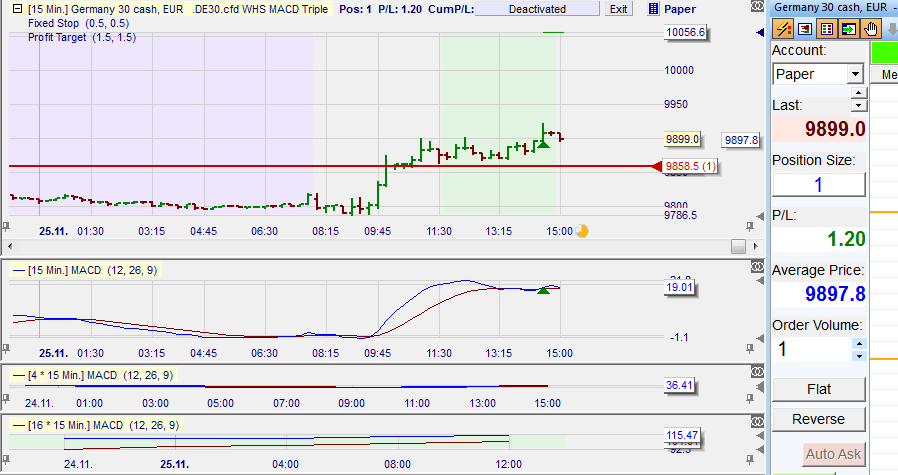Open the blue Paper account grid icon
The width and height of the screenshot is (898, 475).
pos(653,9)
